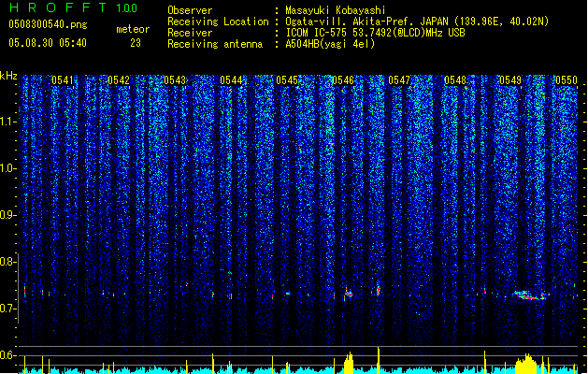Click the 0548 time marker
The width and height of the screenshot is (588, 374).
point(455,80)
